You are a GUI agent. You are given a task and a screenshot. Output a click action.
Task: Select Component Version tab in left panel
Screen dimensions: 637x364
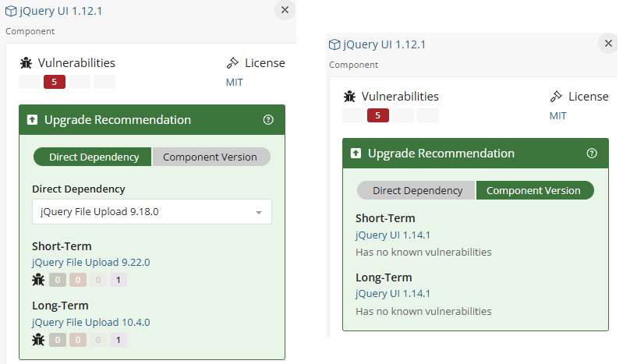click(x=211, y=157)
